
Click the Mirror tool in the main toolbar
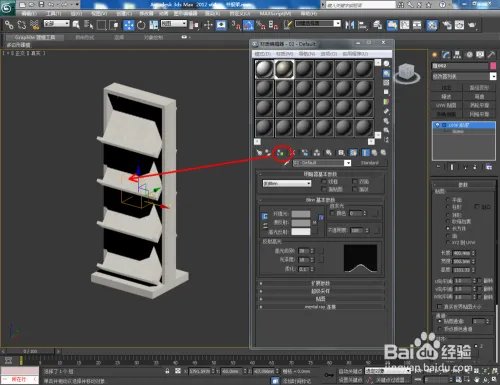[350, 25]
